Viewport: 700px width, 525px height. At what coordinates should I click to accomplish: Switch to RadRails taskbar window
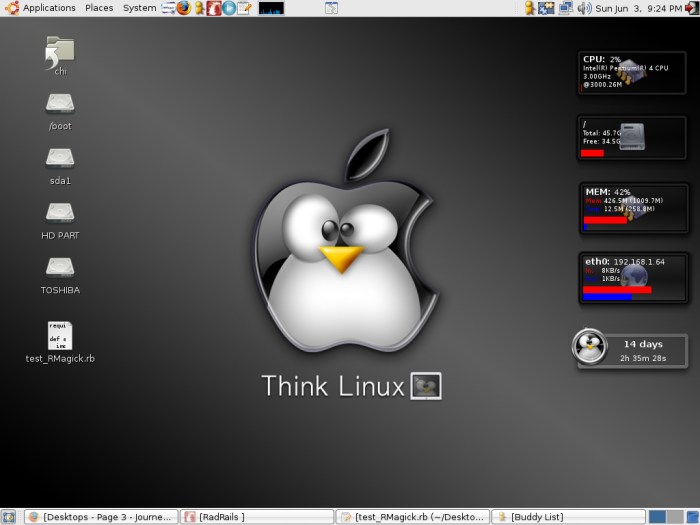click(x=257, y=517)
